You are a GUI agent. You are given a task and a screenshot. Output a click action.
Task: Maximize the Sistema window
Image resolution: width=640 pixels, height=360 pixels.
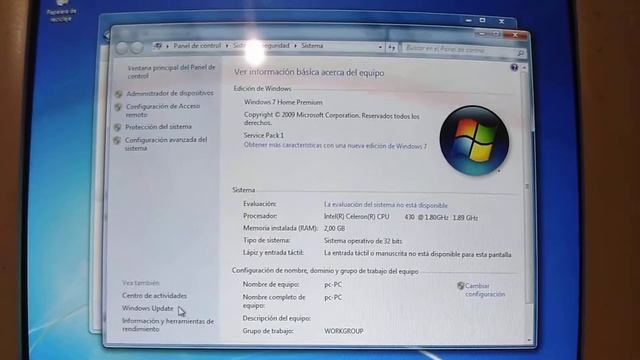496,34
